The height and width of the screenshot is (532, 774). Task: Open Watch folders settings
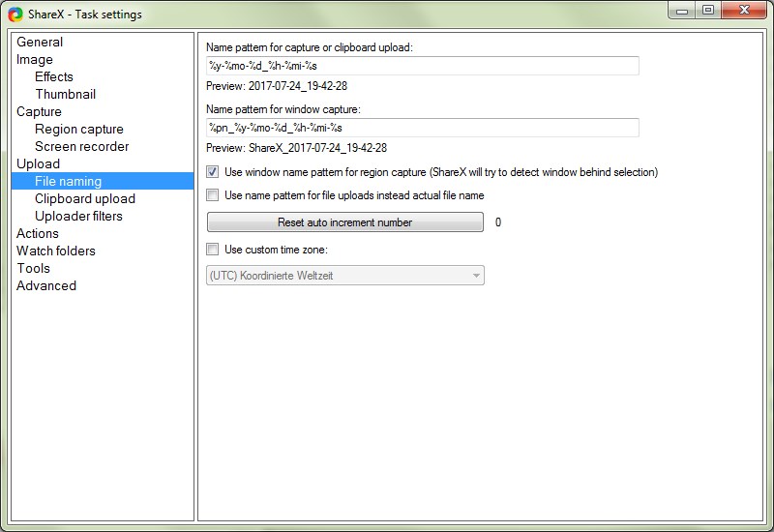[x=56, y=251]
